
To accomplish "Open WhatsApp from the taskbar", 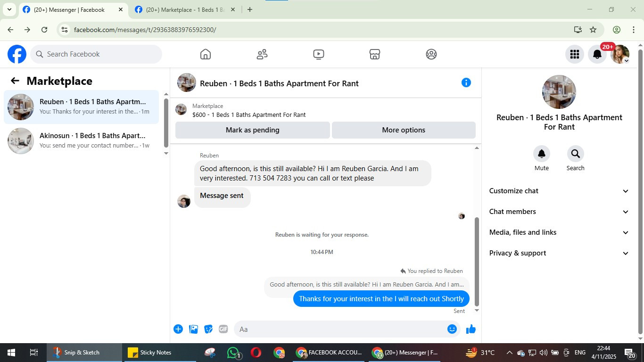I will point(234,353).
